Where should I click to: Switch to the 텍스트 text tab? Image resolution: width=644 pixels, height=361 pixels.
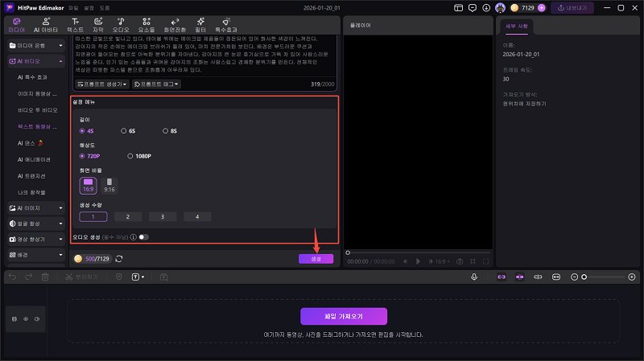[x=75, y=25]
